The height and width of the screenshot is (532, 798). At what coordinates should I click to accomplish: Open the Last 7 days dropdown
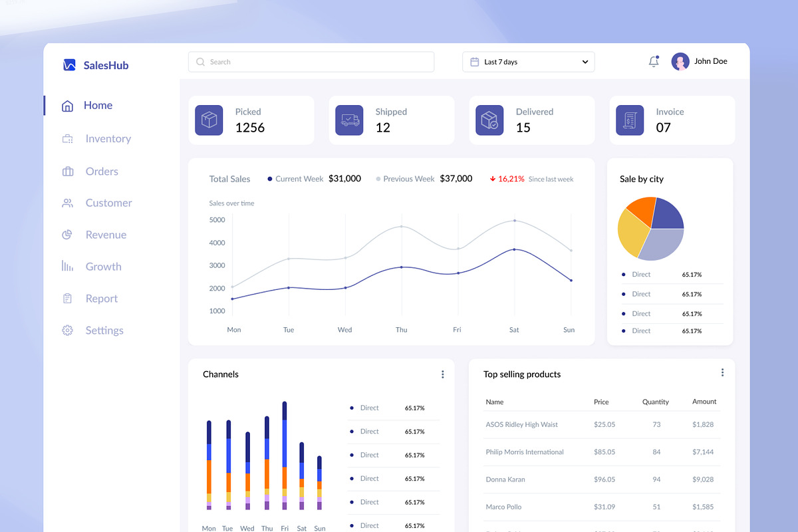529,62
